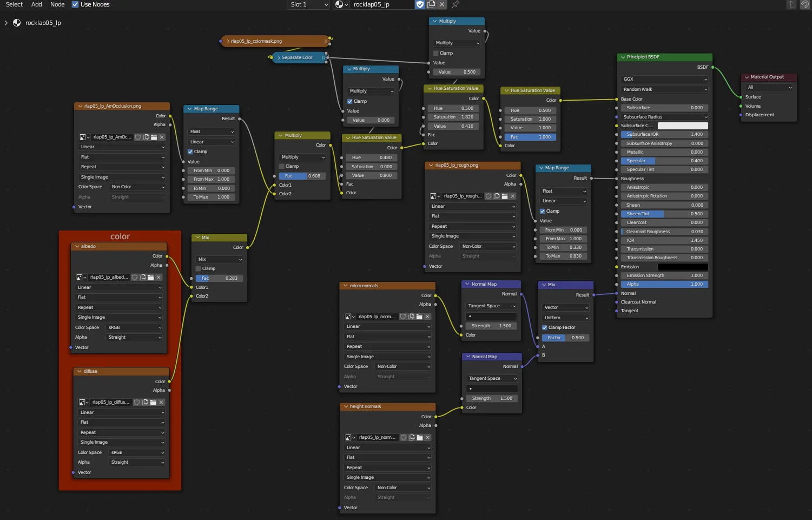Open the Node menu
This screenshot has width=812, height=520.
(x=57, y=4)
